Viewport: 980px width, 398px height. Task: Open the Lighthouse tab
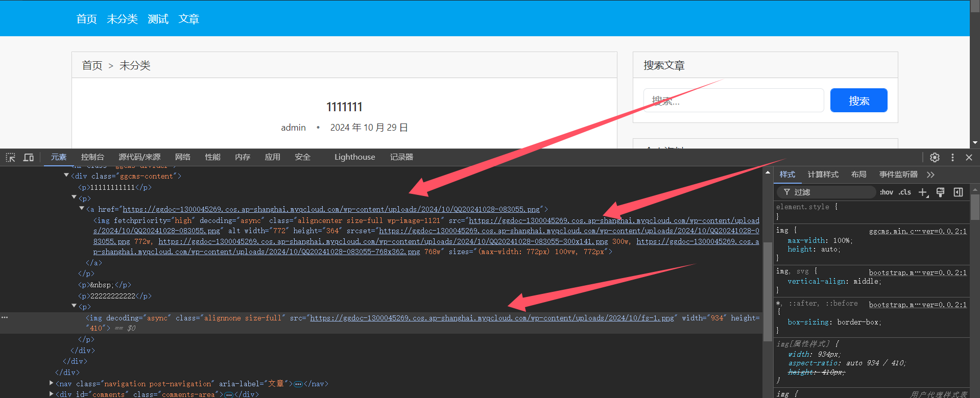[x=354, y=157]
